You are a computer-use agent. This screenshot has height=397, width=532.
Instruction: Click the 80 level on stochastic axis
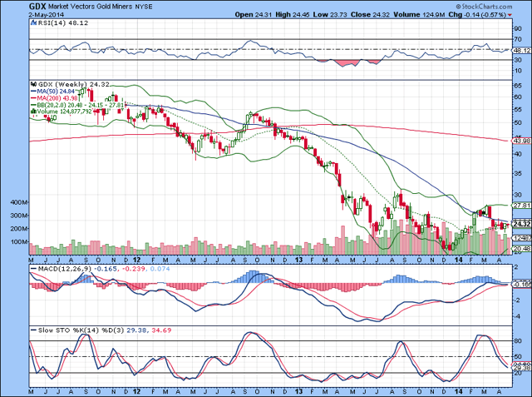(518, 341)
